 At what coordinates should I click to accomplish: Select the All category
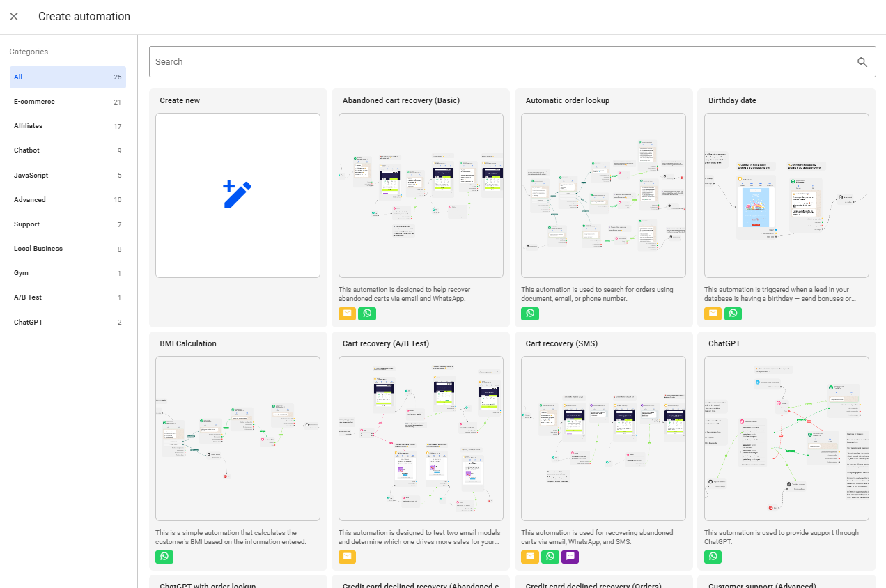point(68,77)
